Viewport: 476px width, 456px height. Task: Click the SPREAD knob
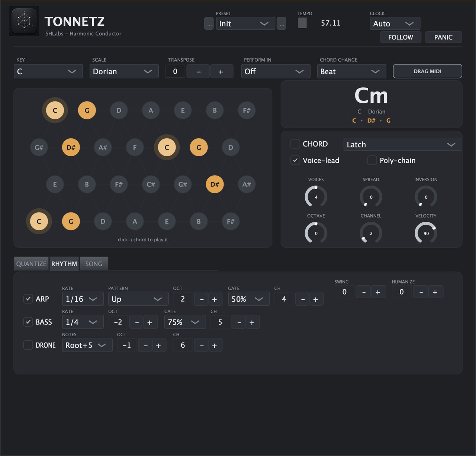click(x=371, y=197)
